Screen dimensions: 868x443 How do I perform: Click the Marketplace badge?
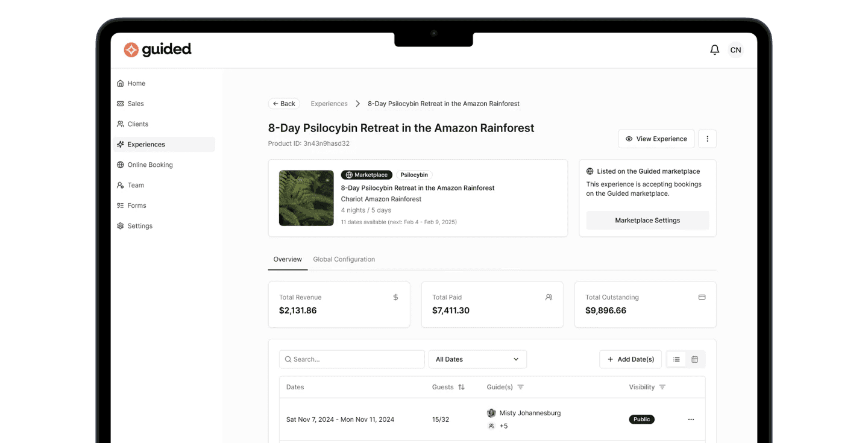coord(366,175)
